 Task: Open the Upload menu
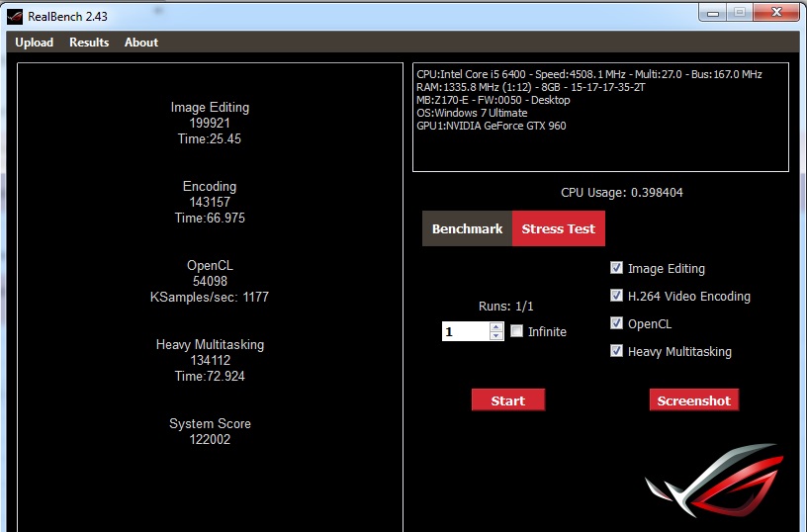click(x=34, y=43)
